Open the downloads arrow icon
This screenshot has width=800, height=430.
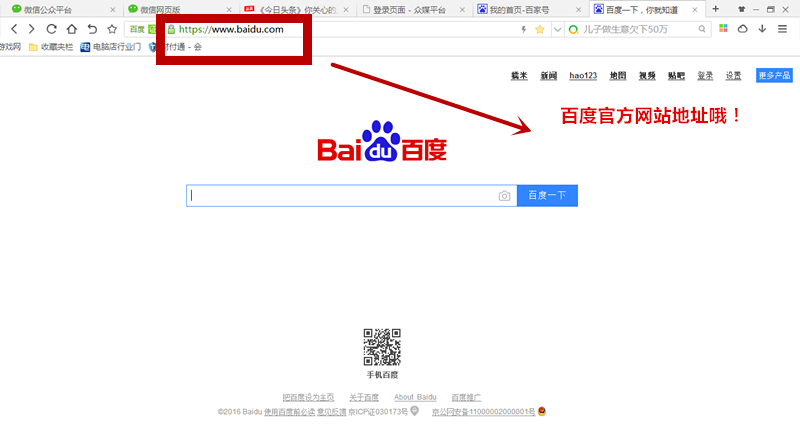coord(762,29)
